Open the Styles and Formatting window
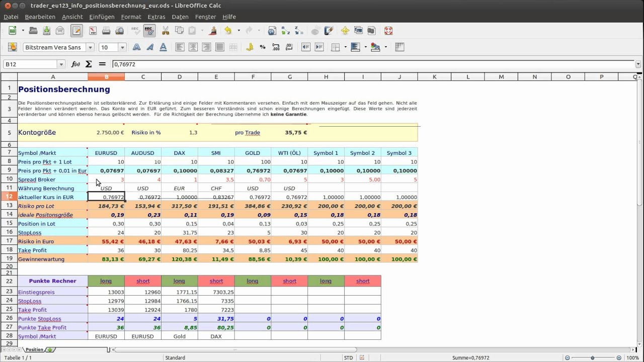 13,47
